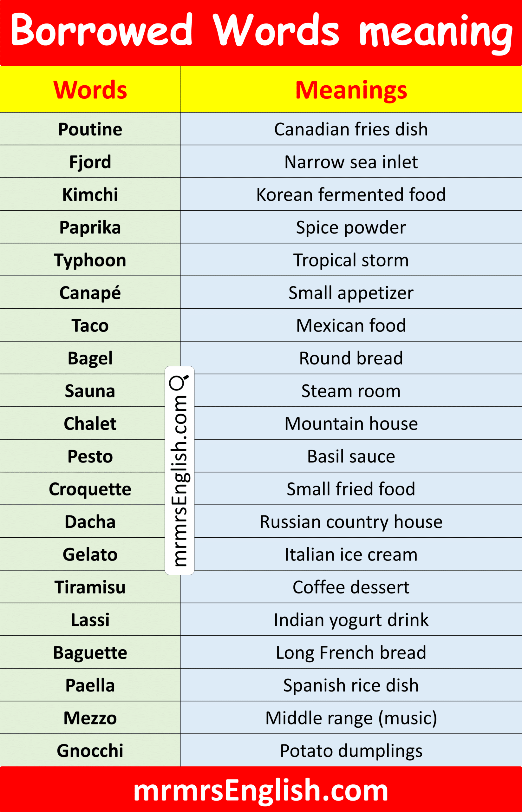The image size is (522, 812).
Task: Select the word Poutine
Action: tap(90, 129)
